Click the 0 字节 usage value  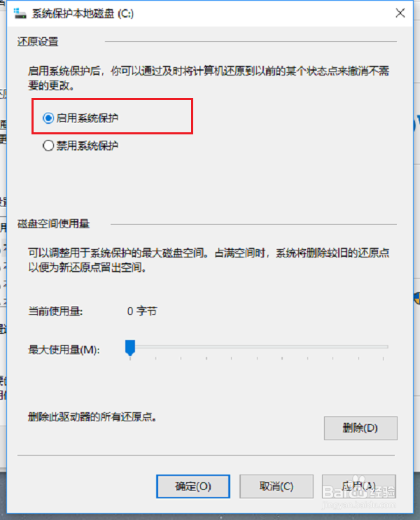tap(142, 311)
